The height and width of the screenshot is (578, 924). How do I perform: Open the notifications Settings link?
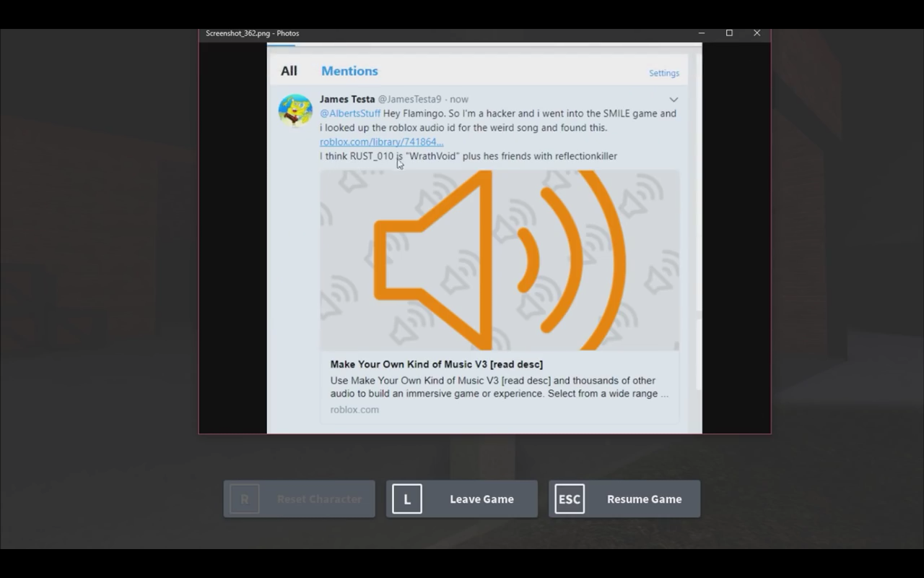tap(663, 73)
